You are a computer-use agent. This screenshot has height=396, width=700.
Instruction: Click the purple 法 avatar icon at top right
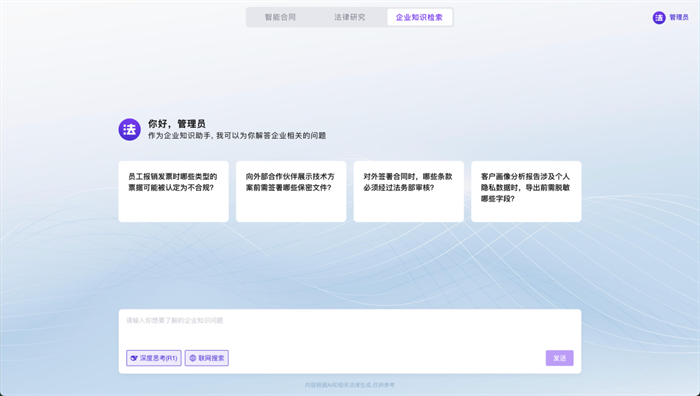659,17
